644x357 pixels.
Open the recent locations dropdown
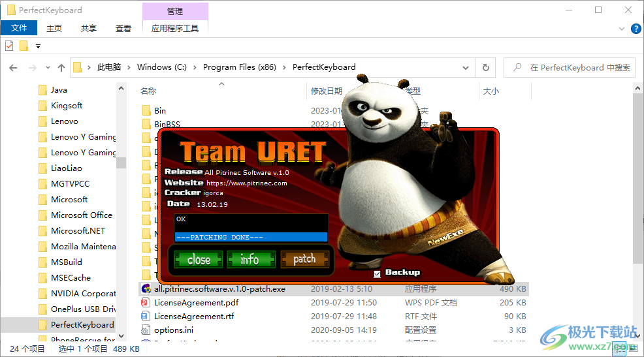tap(48, 68)
